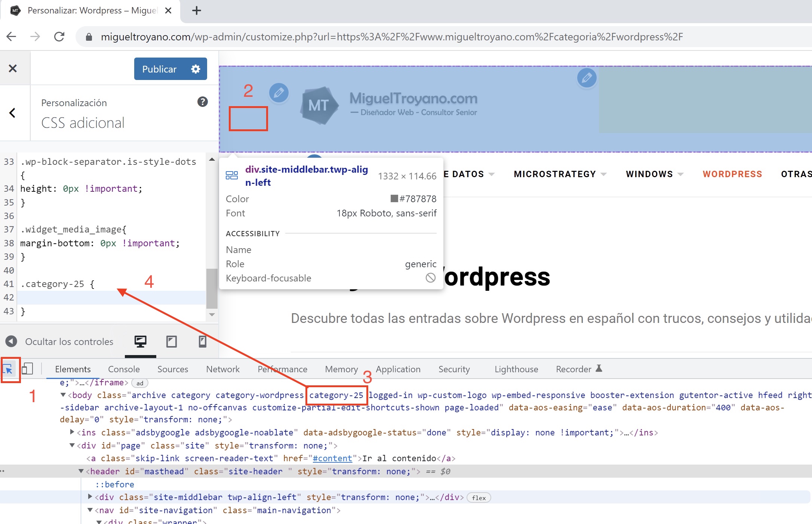Screen dimensions: 812x524
Task: Open the WORDPRESS menu item
Action: click(732, 174)
